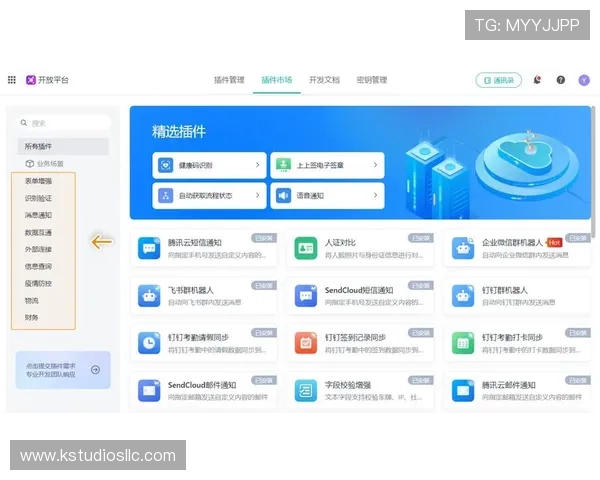Select 物流 category
This screenshot has height=480, width=600.
point(32,300)
